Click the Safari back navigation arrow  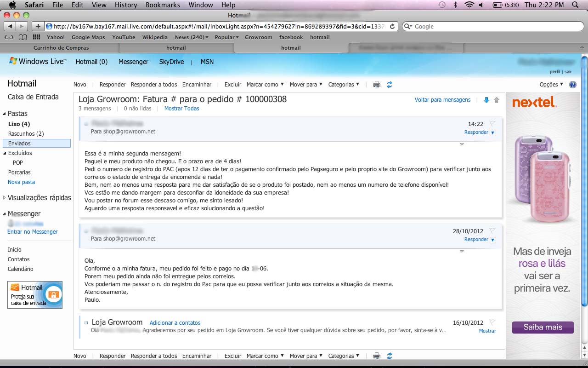(x=10, y=26)
